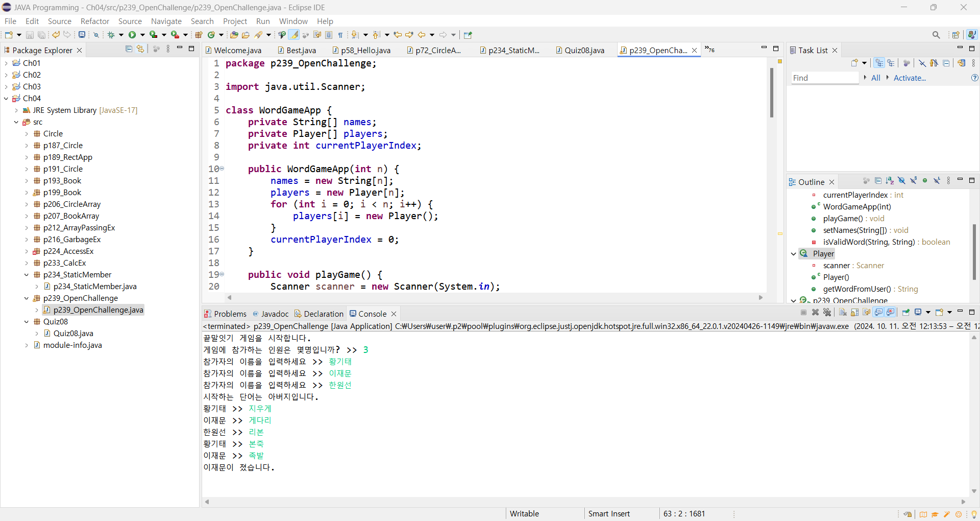This screenshot has width=980, height=521.
Task: Open the Navigate menu
Action: (x=166, y=21)
